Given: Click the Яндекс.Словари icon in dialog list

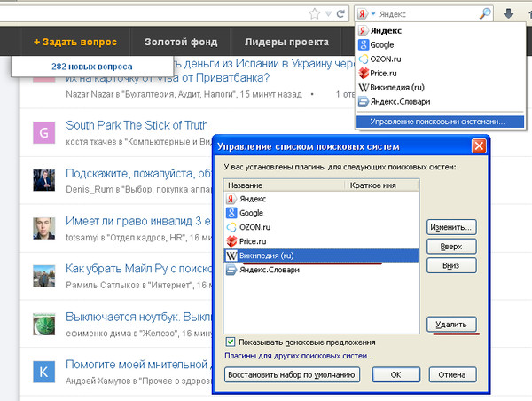Looking at the screenshot, I should tap(231, 270).
